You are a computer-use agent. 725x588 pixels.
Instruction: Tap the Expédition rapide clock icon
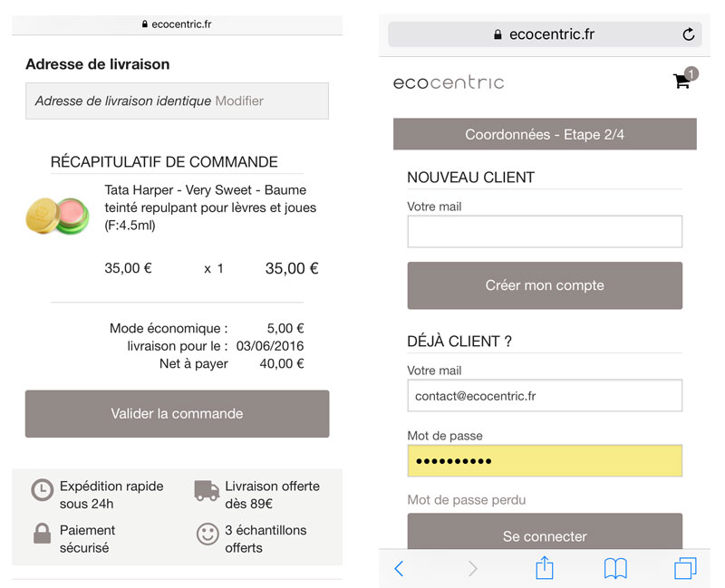pos(42,490)
